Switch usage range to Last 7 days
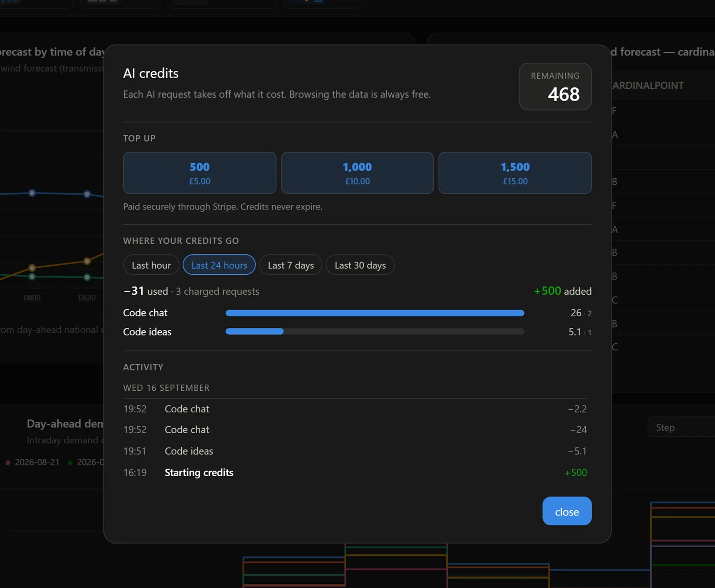715x588 pixels. point(291,265)
